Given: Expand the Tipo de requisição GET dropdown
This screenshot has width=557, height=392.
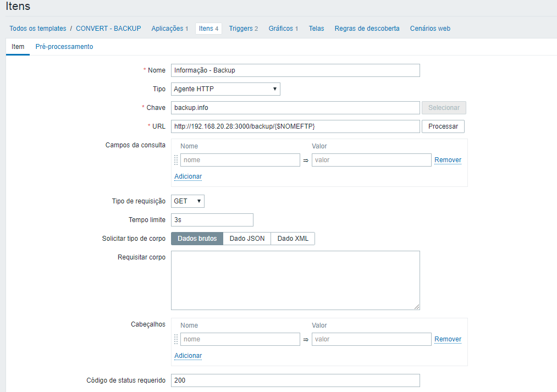Looking at the screenshot, I should tap(187, 201).
